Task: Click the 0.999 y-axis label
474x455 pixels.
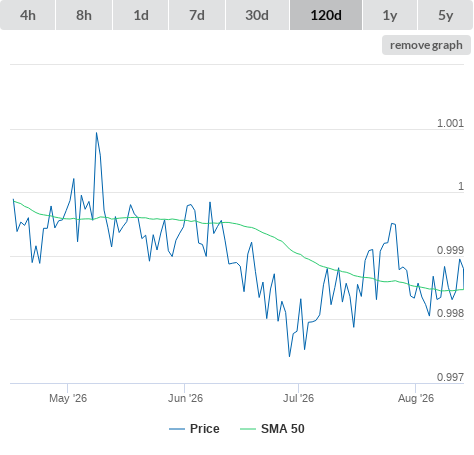Action: pos(450,250)
